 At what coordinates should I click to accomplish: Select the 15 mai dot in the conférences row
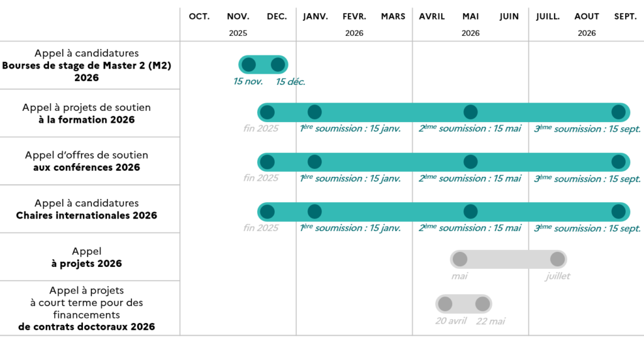pyautogui.click(x=470, y=162)
